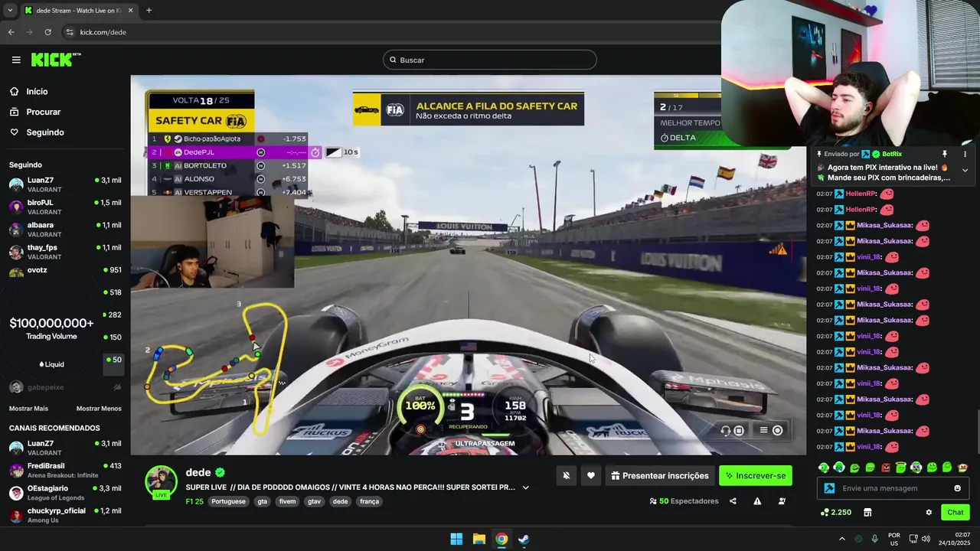980x551 pixels.
Task: Open the Windows Start menu
Action: 456,539
